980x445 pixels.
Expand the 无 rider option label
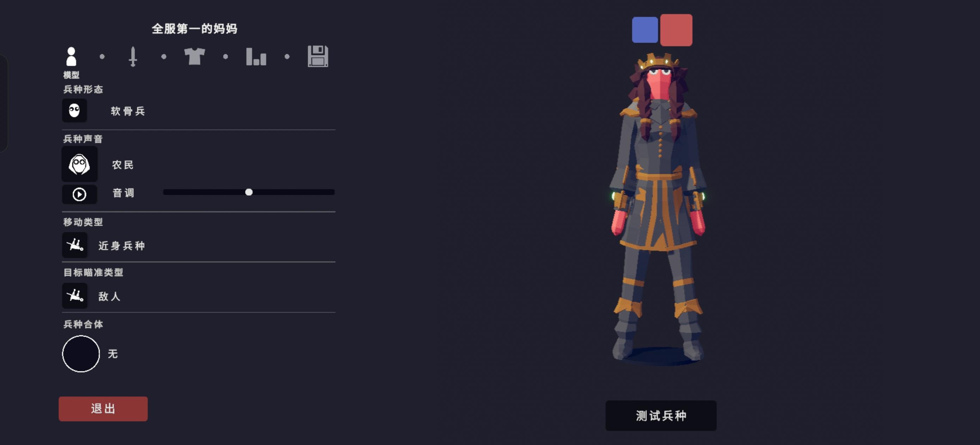[x=112, y=354]
